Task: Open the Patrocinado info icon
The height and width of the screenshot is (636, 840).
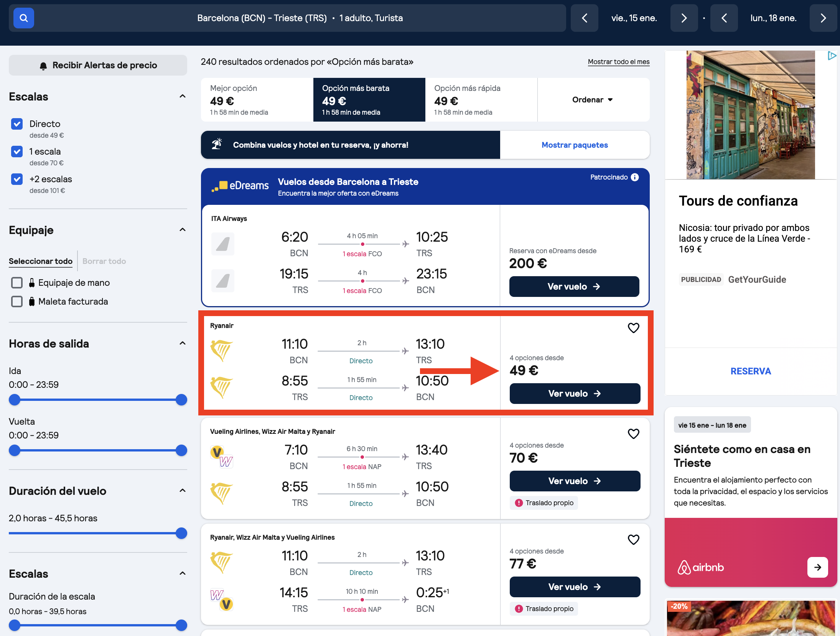Action: point(635,177)
